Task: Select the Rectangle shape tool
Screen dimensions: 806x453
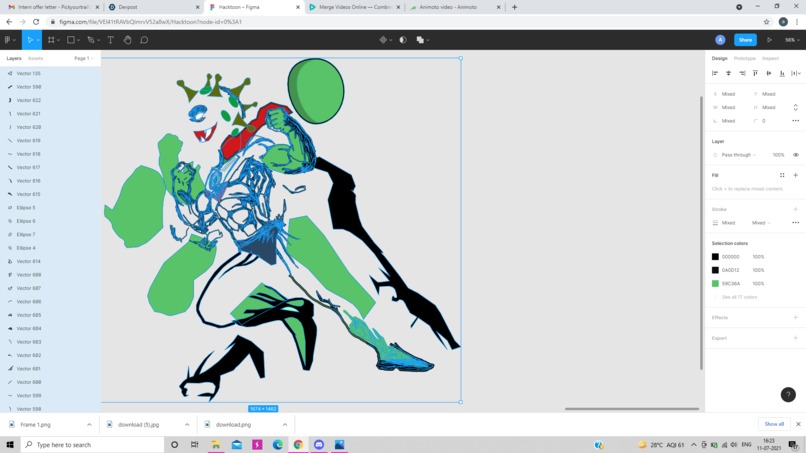Action: pos(71,40)
